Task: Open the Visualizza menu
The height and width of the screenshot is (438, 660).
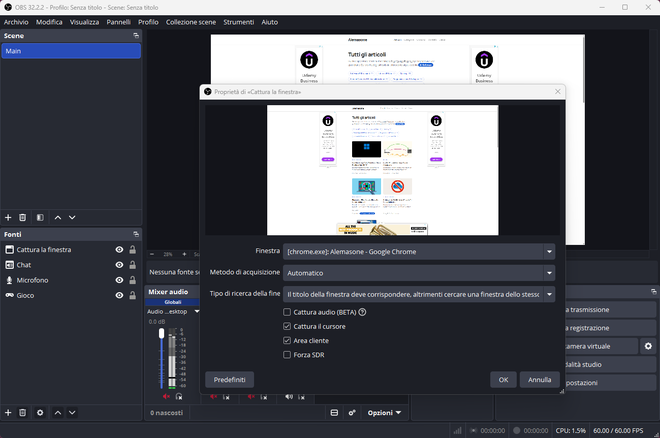Action: [84, 22]
